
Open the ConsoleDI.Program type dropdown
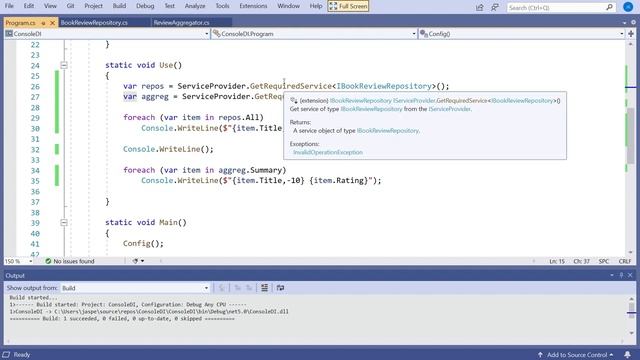tap(314, 34)
